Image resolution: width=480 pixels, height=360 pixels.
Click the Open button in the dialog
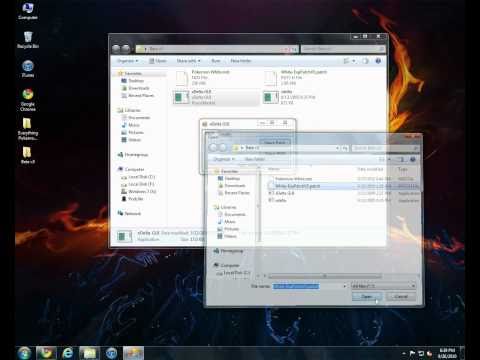click(x=367, y=297)
